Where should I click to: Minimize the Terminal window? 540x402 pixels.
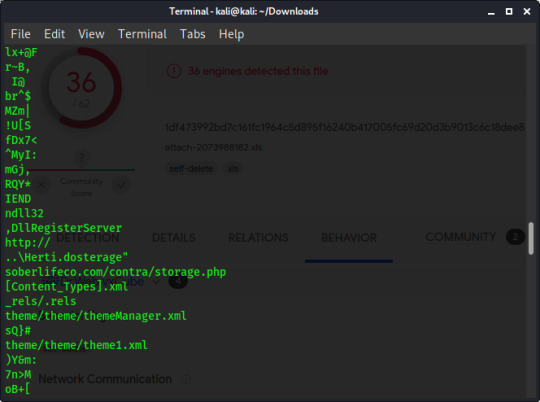pos(491,12)
